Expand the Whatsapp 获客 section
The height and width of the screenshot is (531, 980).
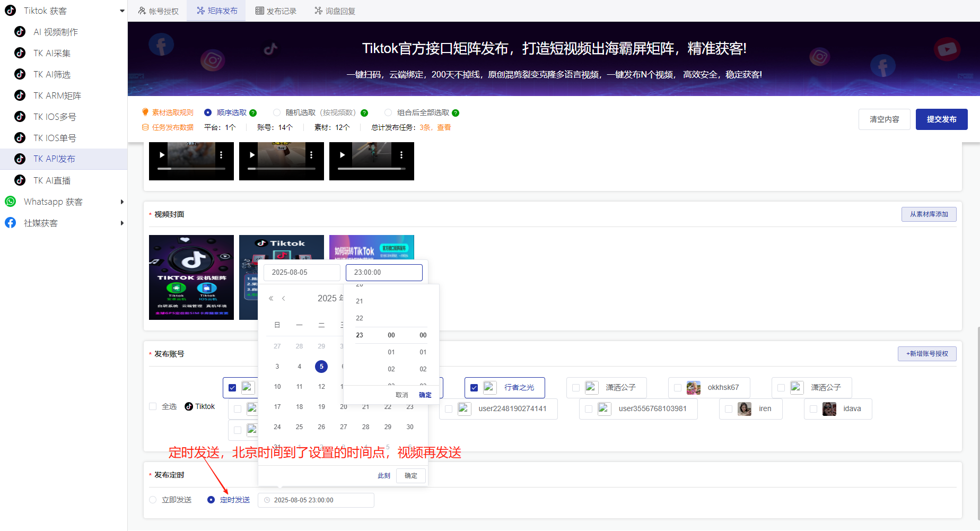coord(122,202)
